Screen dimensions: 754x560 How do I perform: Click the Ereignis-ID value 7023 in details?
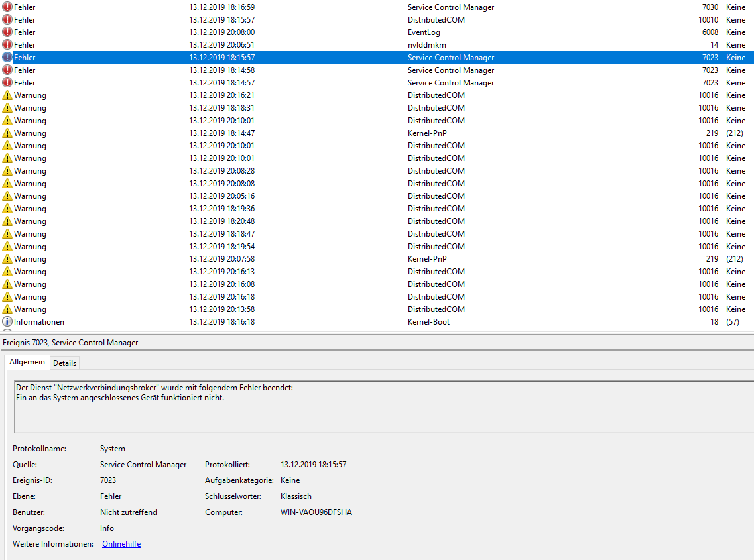point(107,480)
